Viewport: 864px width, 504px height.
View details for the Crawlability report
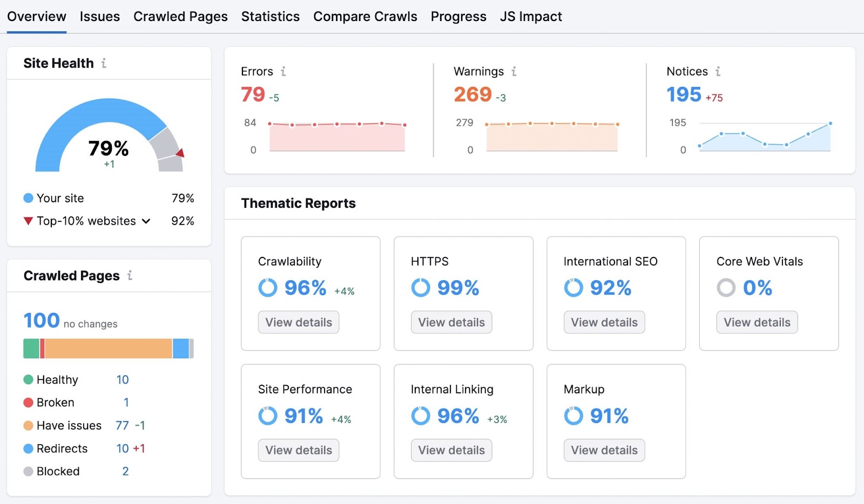tap(298, 322)
